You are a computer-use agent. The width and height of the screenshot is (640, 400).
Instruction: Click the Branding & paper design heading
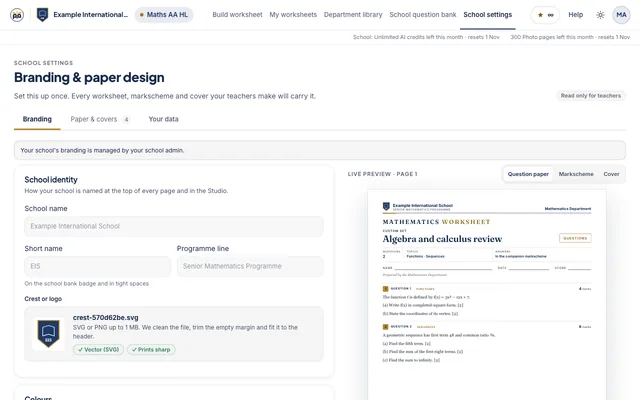tap(89, 78)
